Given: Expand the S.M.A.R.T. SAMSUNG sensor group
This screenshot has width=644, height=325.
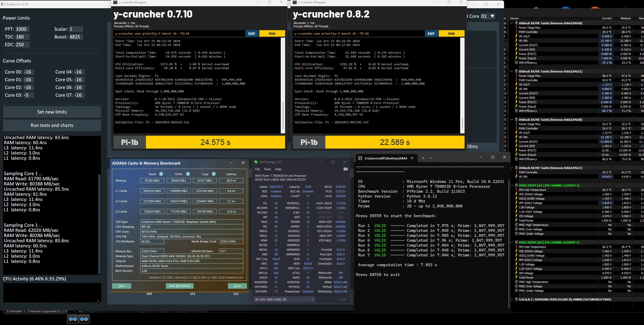Looking at the screenshot, I should click(x=511, y=299).
